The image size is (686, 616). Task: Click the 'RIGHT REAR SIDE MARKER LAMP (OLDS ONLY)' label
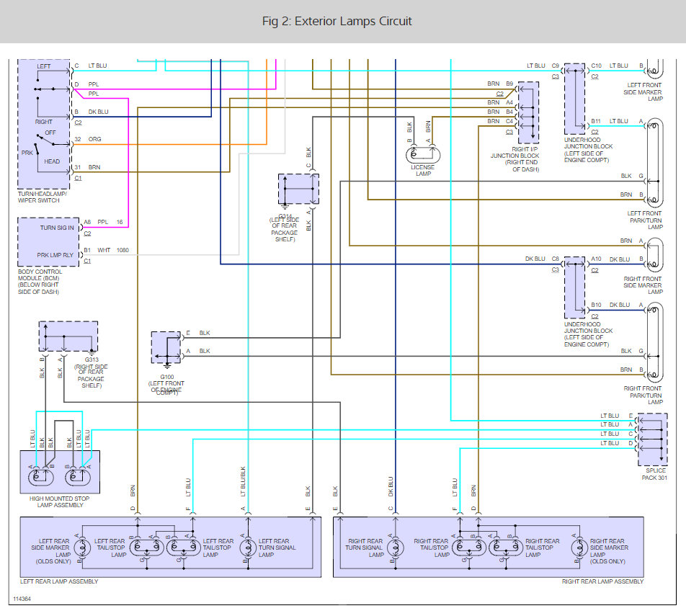coord(609,551)
